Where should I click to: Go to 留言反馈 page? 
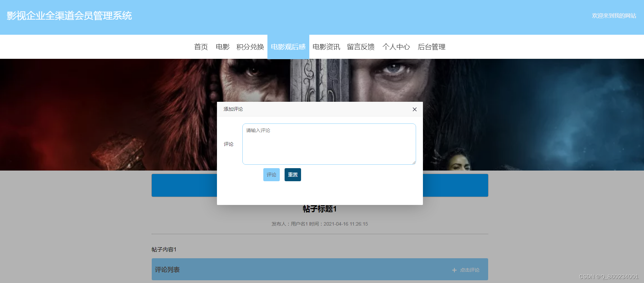pos(361,47)
